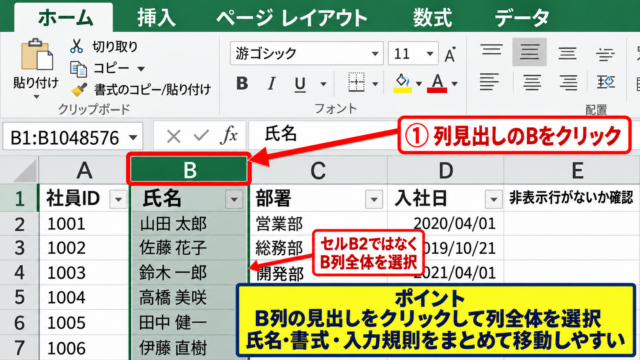Select row 1 header
The image size is (640, 360).
[x=19, y=198]
